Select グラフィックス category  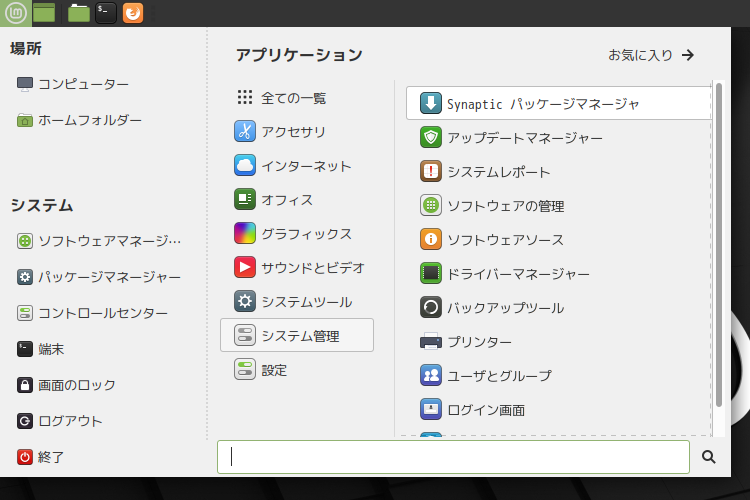[x=297, y=233]
